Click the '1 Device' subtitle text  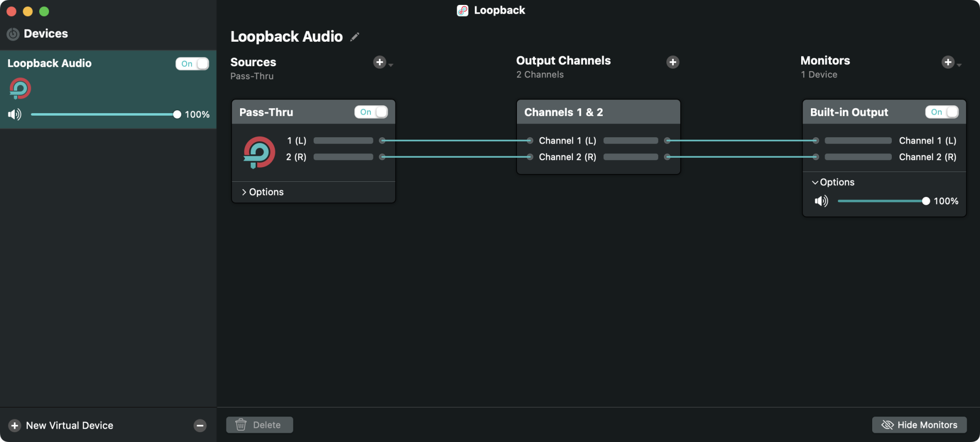[x=819, y=74]
